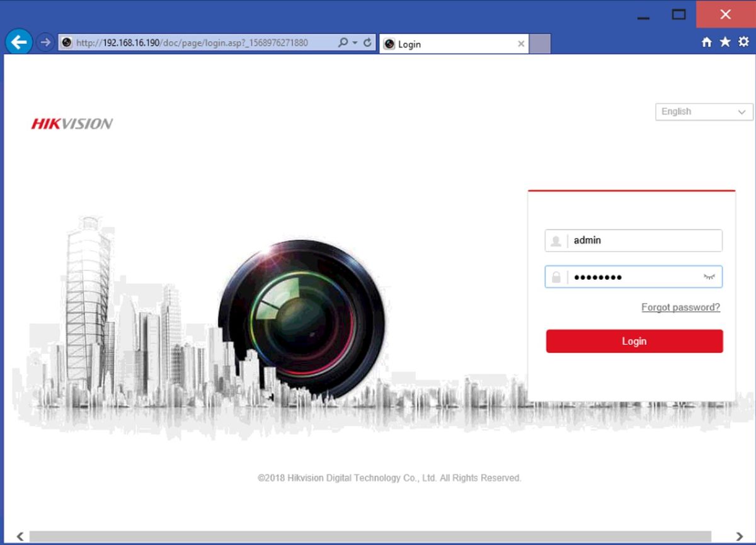Open the English language dropdown
This screenshot has width=756, height=545.
point(704,112)
